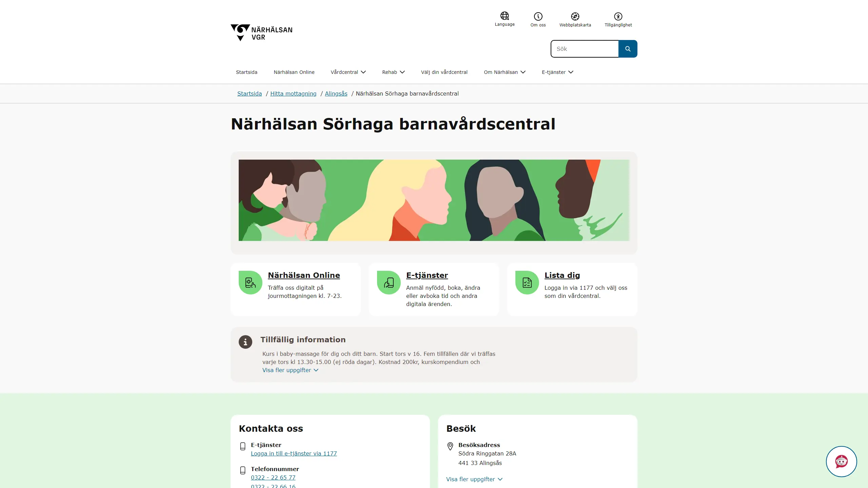
Task: Click the Närhälsan VGR logo
Action: pos(261,33)
